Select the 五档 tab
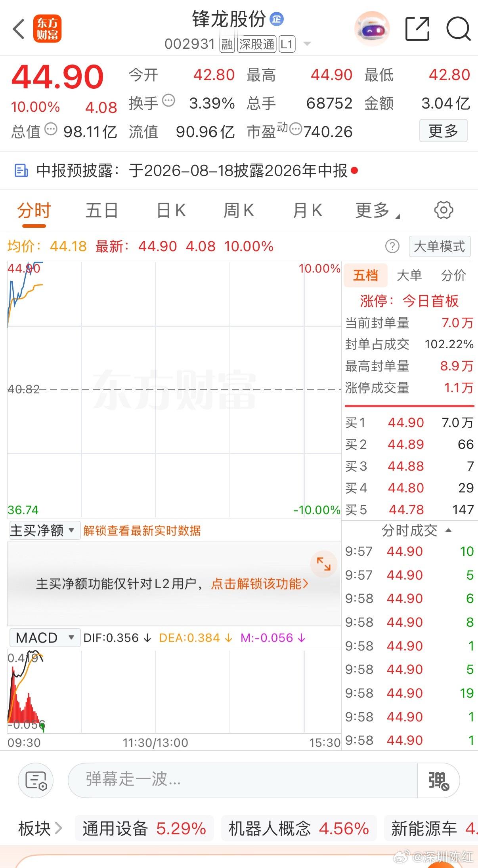The width and height of the screenshot is (478, 868). click(365, 275)
